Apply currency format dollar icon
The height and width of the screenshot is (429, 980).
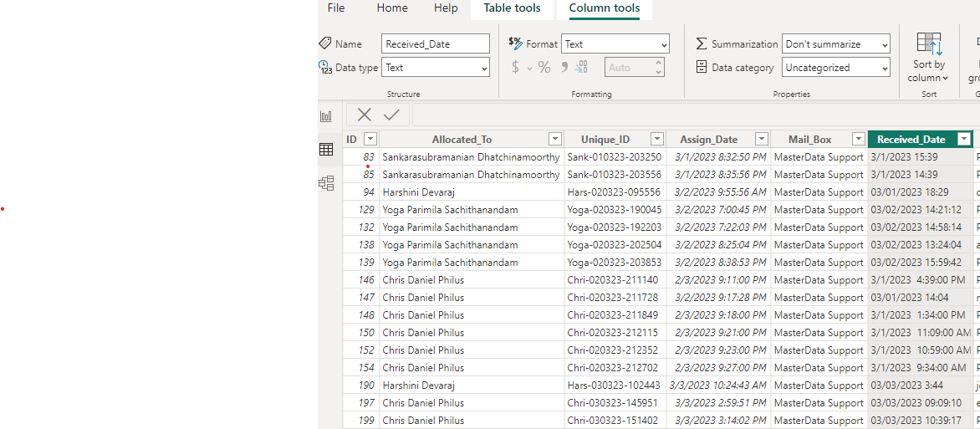pos(516,68)
